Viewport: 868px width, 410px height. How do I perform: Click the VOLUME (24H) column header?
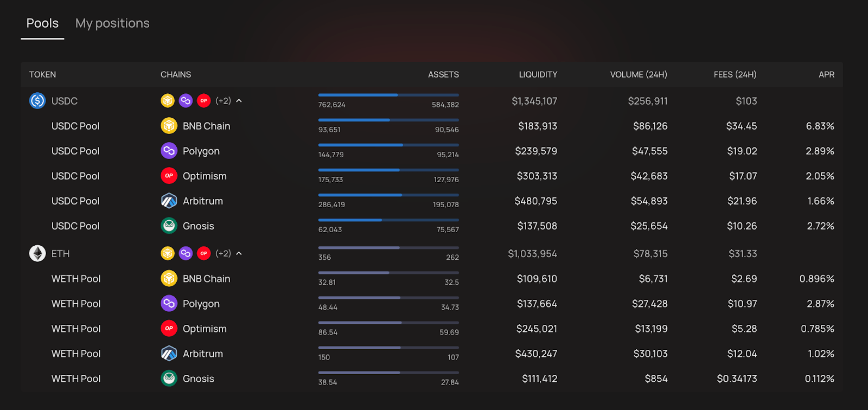coord(639,74)
